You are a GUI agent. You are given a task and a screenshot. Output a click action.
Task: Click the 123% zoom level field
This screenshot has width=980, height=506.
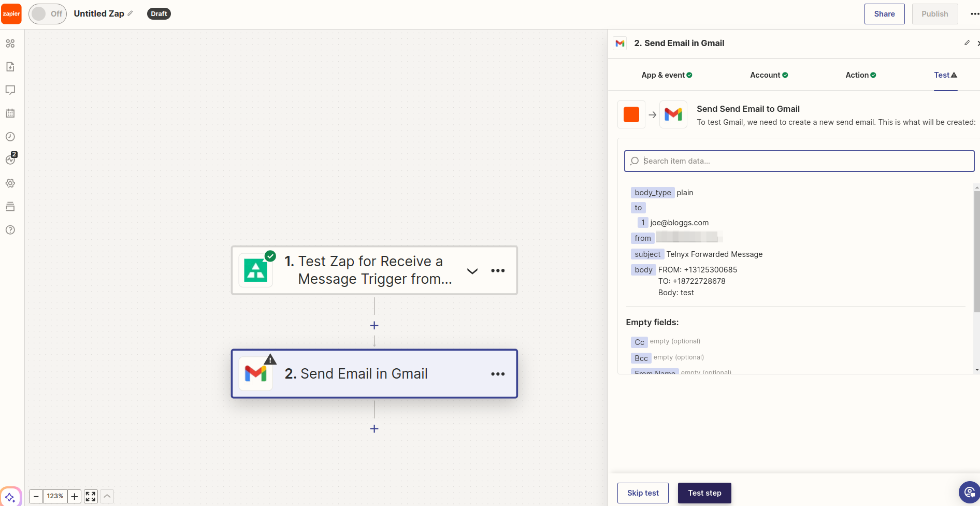[x=55, y=497]
